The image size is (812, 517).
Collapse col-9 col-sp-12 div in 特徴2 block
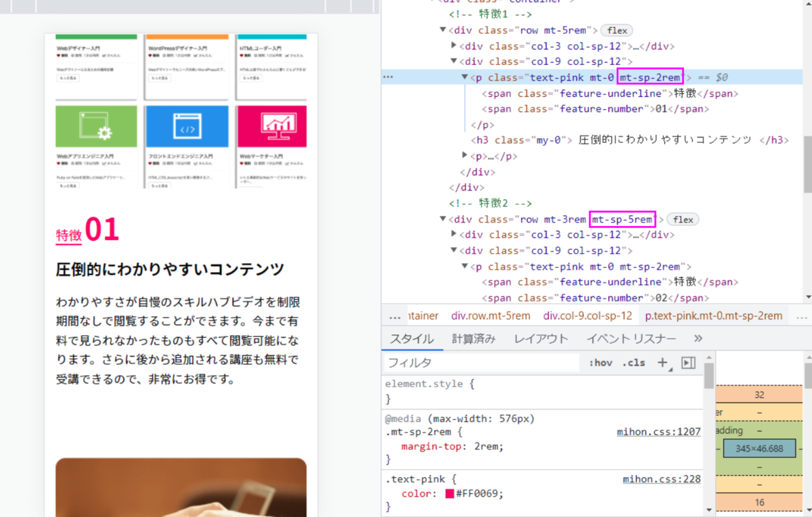pos(454,250)
